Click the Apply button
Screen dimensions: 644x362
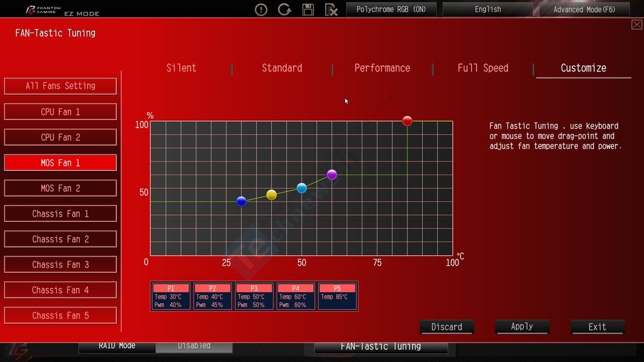pyautogui.click(x=522, y=327)
